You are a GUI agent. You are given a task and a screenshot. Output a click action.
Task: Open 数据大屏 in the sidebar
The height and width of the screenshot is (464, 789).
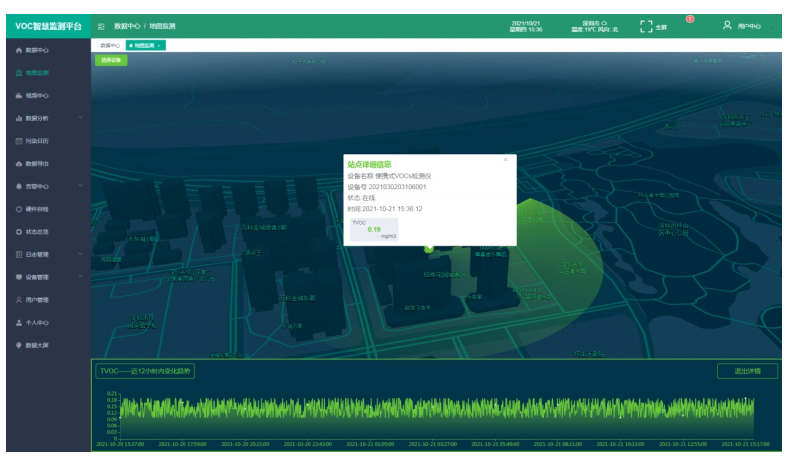point(37,345)
